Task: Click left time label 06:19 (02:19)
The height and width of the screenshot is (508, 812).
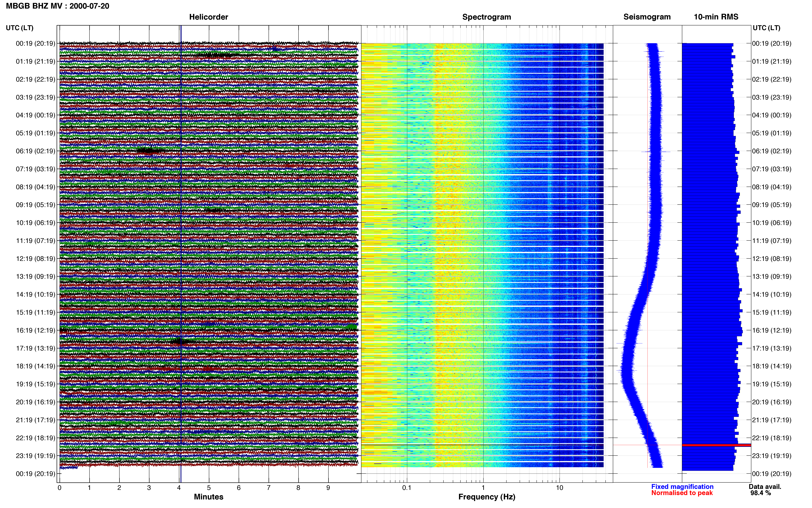Action: tap(35, 151)
